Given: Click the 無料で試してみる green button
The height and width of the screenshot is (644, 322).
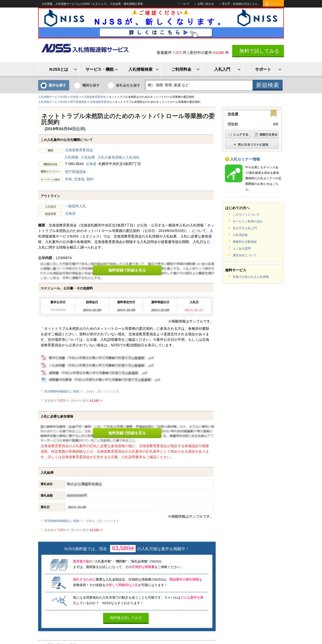Looking at the screenshot, I should [x=258, y=51].
